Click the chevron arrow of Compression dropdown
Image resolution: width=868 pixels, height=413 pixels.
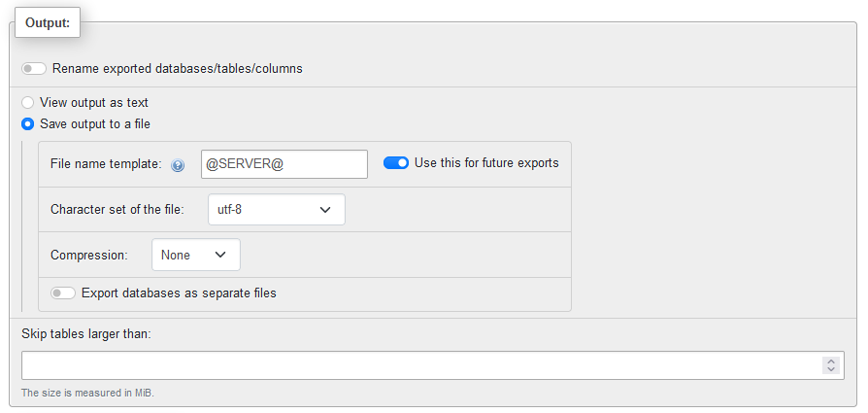[220, 255]
